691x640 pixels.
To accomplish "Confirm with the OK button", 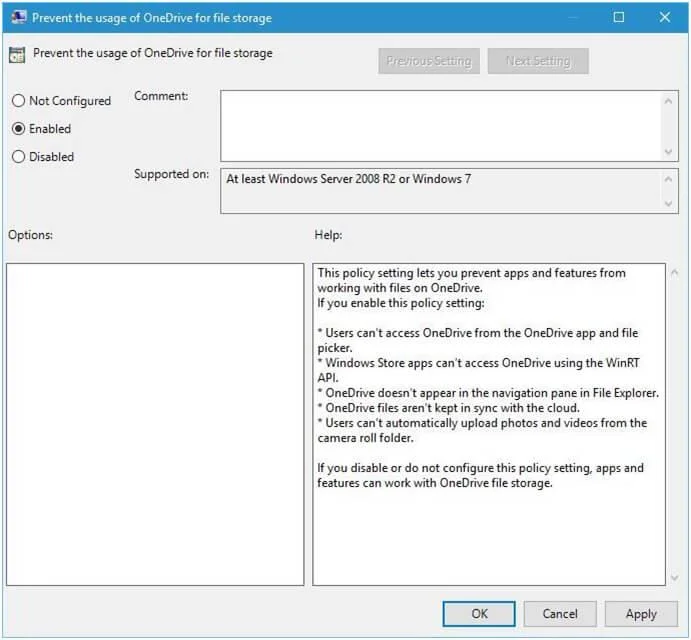I will (x=479, y=614).
